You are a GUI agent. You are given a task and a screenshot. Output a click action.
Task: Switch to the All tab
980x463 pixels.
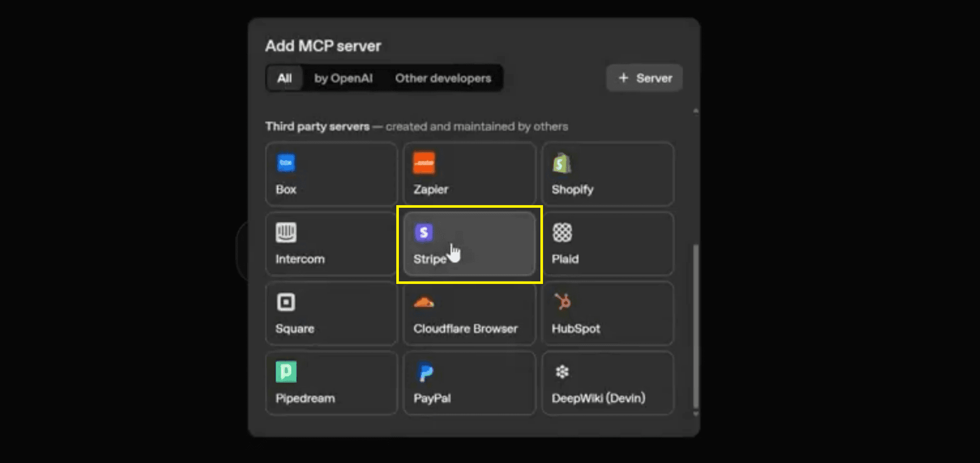point(285,78)
